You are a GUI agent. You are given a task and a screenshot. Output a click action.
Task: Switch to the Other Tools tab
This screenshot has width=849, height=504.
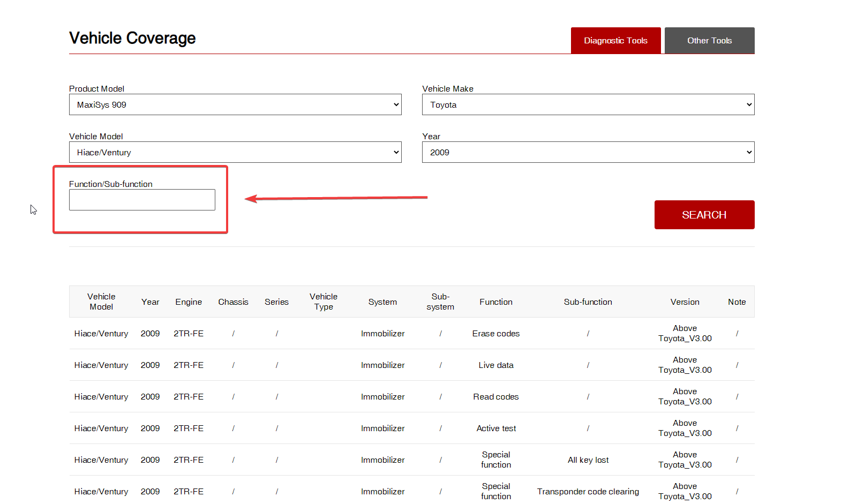[x=709, y=41]
